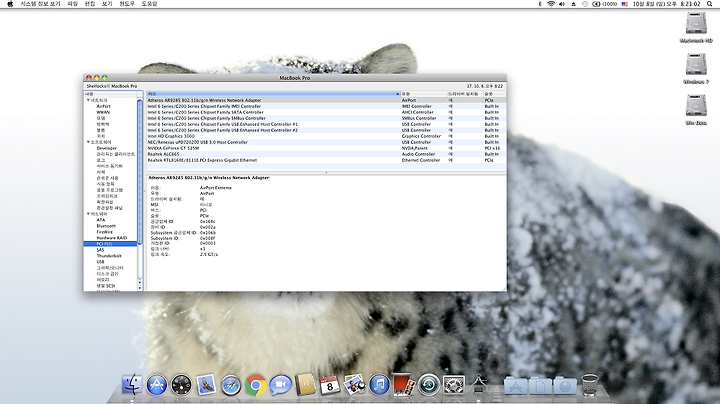The width and height of the screenshot is (720, 404).
Task: Open the Mail eagle stamp icon in the Dock
Action: coord(206,385)
